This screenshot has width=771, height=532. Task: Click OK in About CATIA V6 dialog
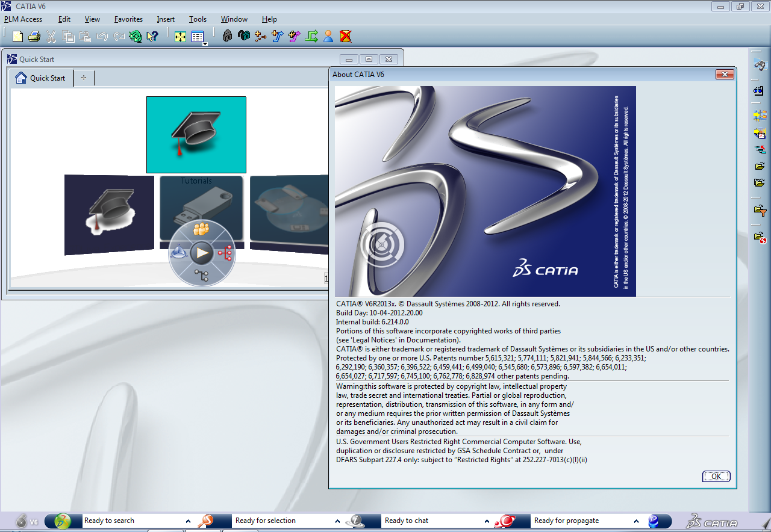pyautogui.click(x=716, y=476)
